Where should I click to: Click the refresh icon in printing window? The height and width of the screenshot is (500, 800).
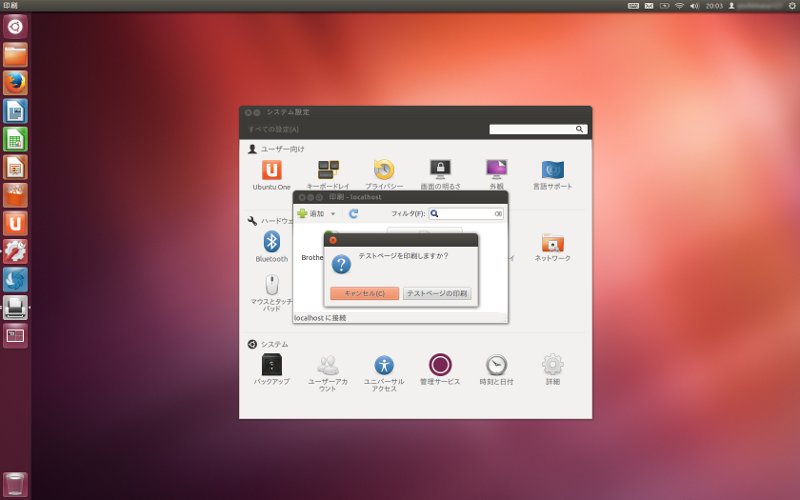[353, 214]
